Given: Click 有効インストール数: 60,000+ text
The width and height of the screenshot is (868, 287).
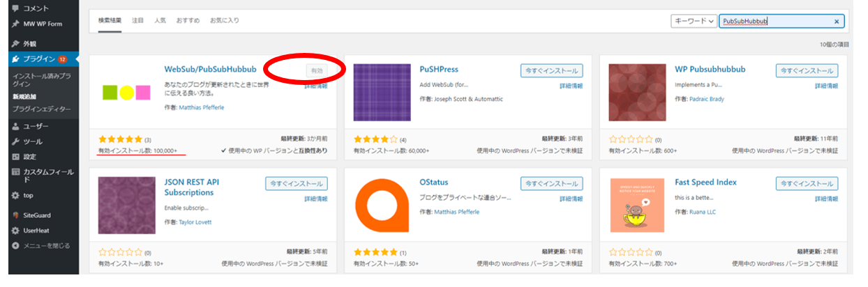Looking at the screenshot, I should [391, 150].
